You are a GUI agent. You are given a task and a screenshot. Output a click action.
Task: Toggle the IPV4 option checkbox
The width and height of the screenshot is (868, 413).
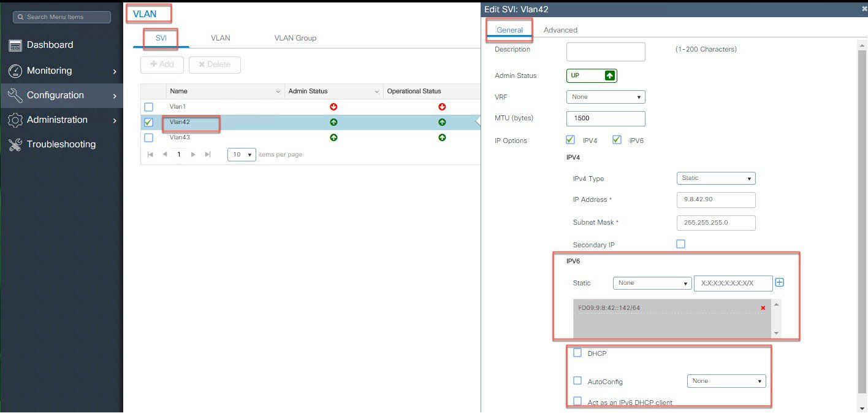[571, 140]
